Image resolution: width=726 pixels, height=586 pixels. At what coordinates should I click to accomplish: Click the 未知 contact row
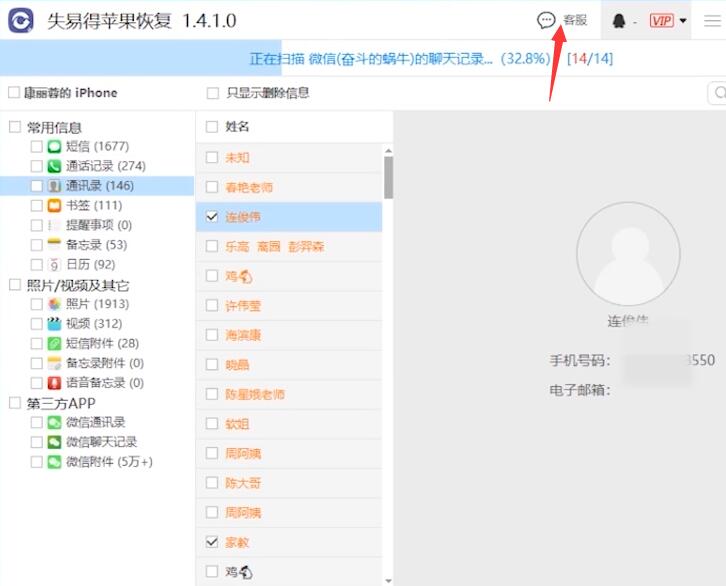coord(289,158)
